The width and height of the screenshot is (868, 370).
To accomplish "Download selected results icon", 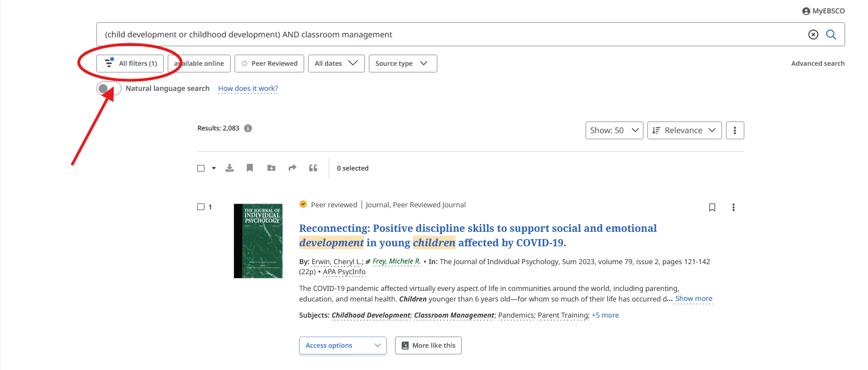I will [x=230, y=168].
